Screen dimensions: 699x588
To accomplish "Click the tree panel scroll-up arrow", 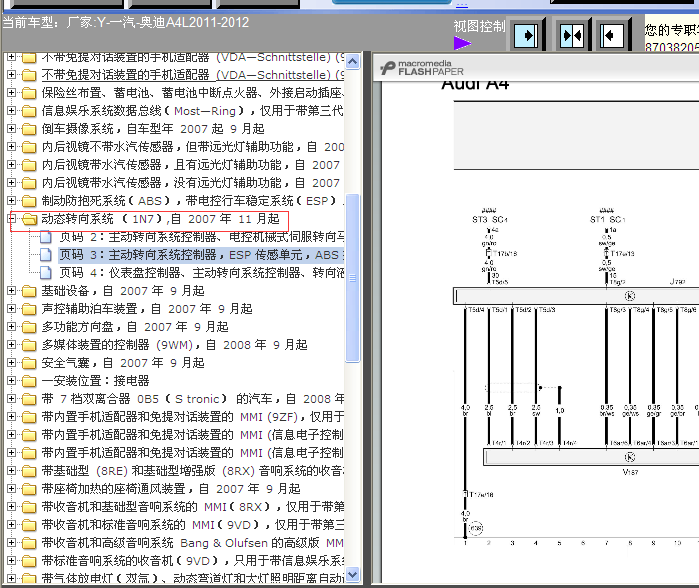I will point(353,62).
